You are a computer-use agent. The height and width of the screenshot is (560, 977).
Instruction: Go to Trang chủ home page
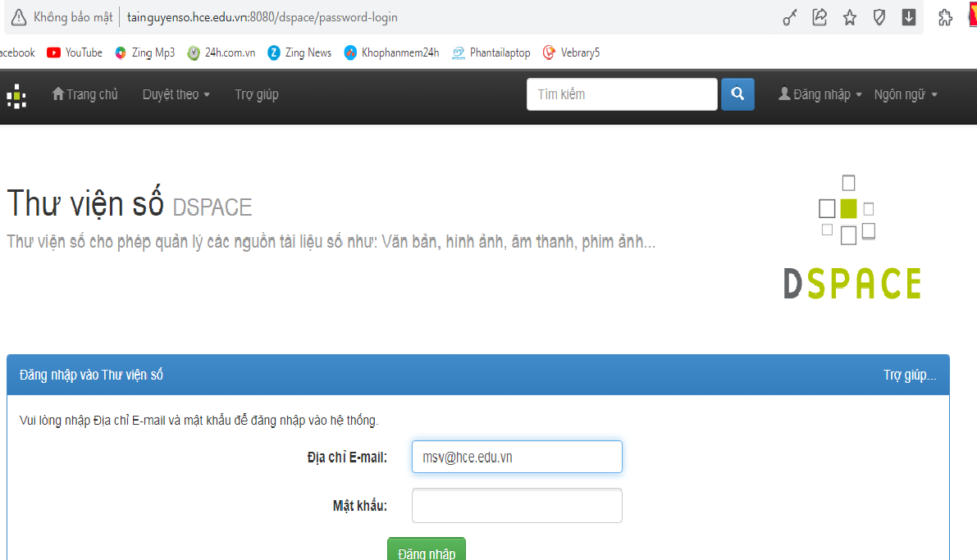point(84,94)
